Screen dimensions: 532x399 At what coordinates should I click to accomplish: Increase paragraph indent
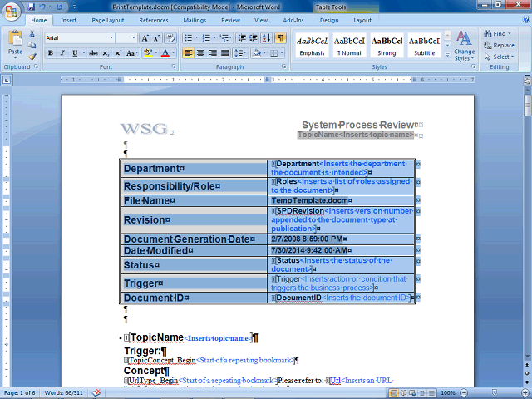[253, 38]
